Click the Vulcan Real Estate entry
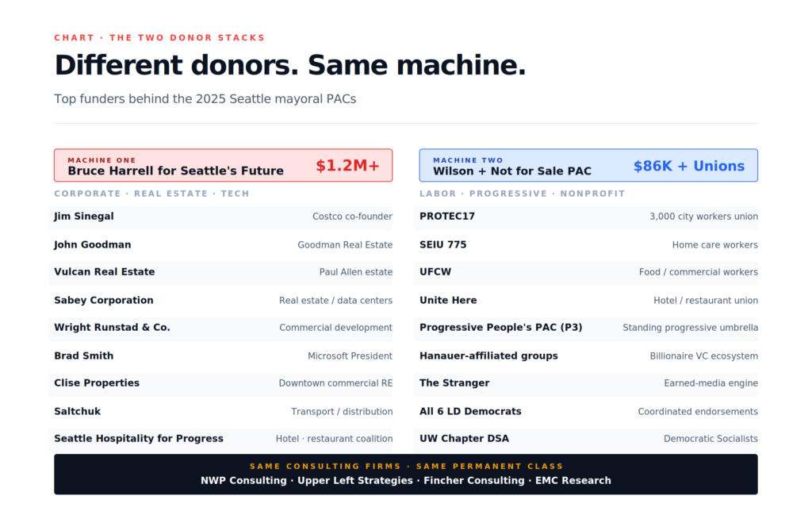This screenshot has height=515, width=812. pos(220,272)
